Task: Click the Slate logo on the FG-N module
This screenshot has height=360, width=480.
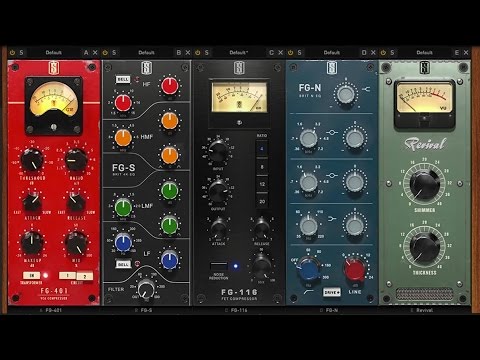Action: coord(331,68)
